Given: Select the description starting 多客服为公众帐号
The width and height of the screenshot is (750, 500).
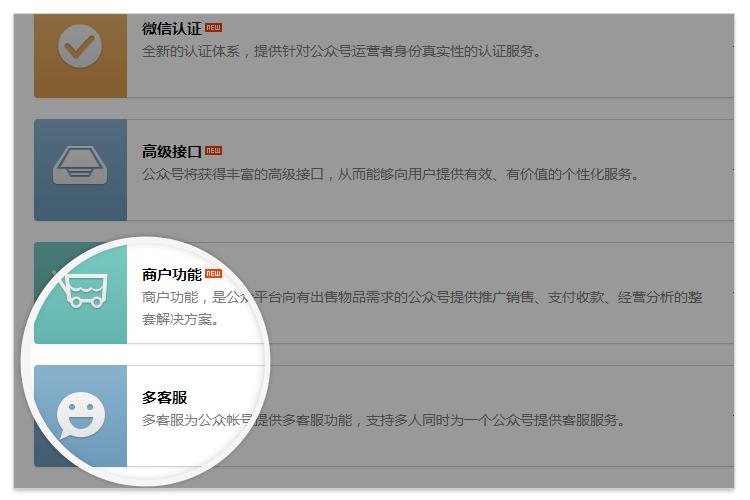Looking at the screenshot, I should (x=384, y=420).
